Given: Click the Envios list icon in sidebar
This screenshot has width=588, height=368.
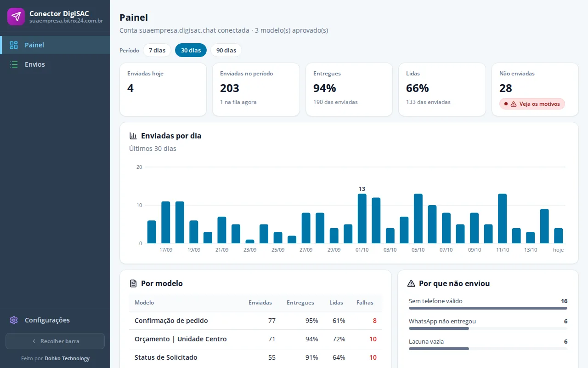Looking at the screenshot, I should click(14, 64).
